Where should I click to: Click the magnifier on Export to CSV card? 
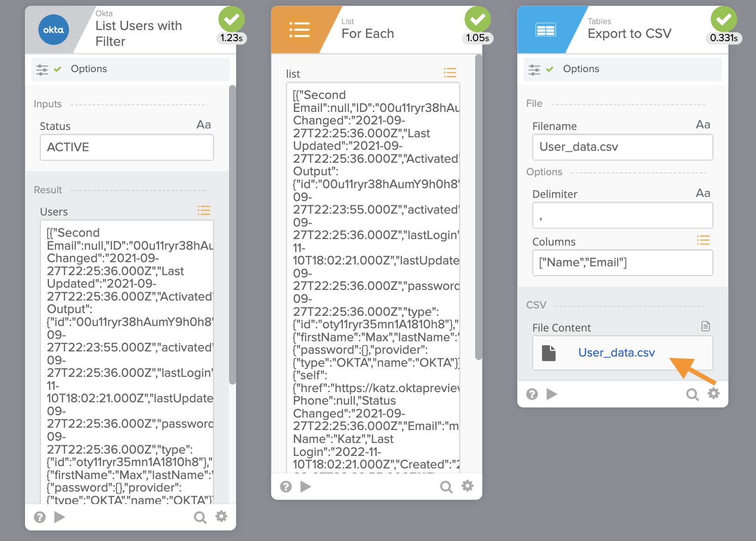tap(692, 394)
